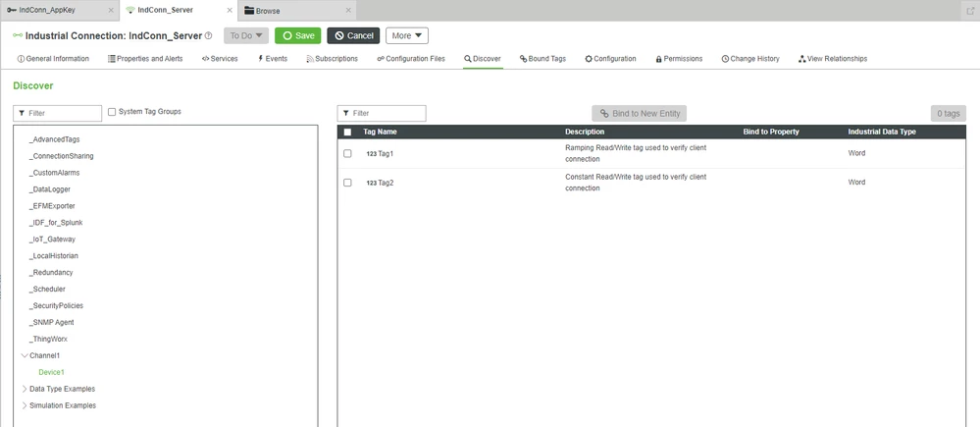
Task: Open the More dropdown menu
Action: pos(407,35)
